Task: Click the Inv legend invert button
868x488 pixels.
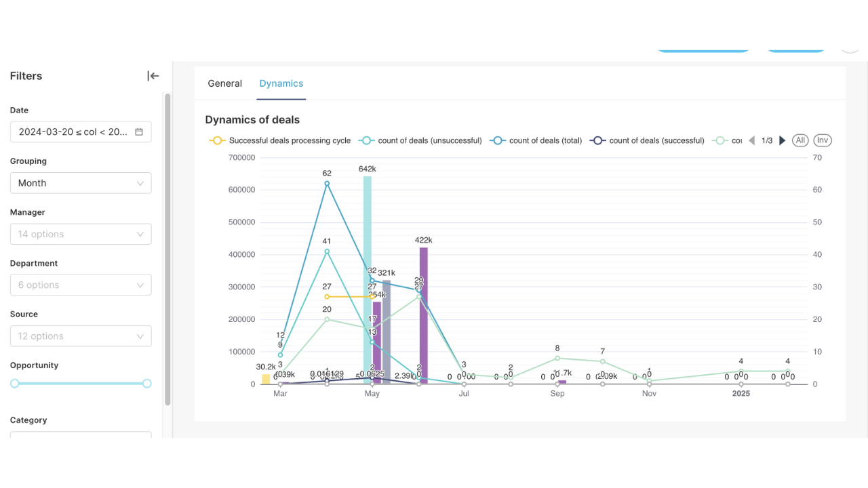Action: (x=822, y=140)
